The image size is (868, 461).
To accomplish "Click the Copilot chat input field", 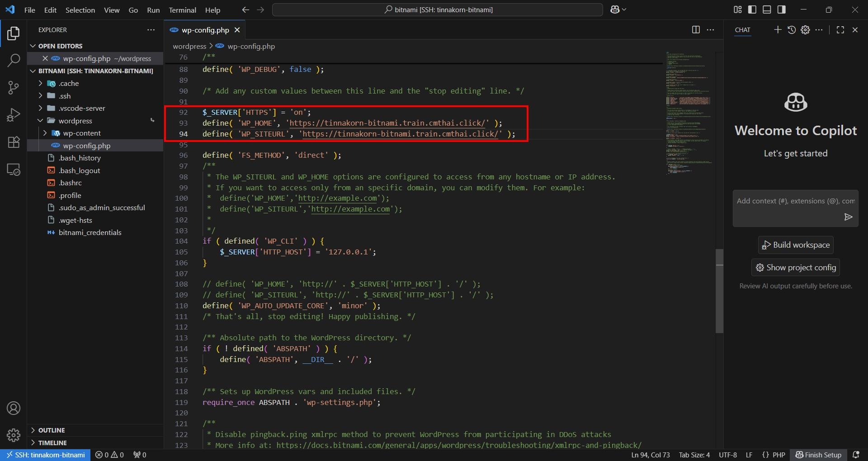I will pos(795,201).
